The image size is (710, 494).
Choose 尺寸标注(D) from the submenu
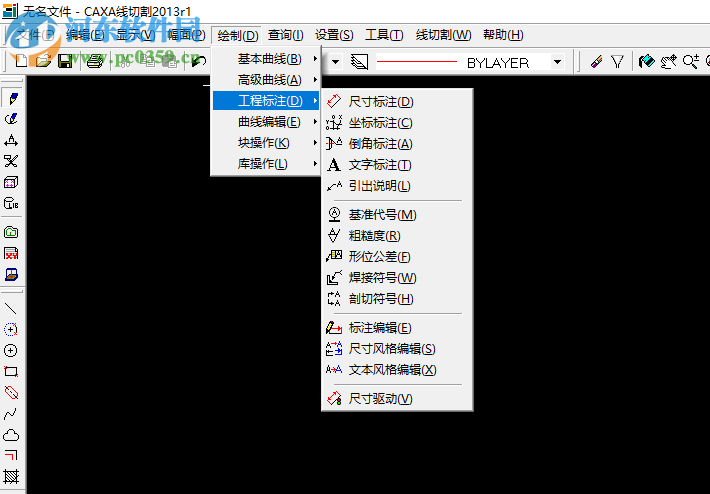pos(397,102)
